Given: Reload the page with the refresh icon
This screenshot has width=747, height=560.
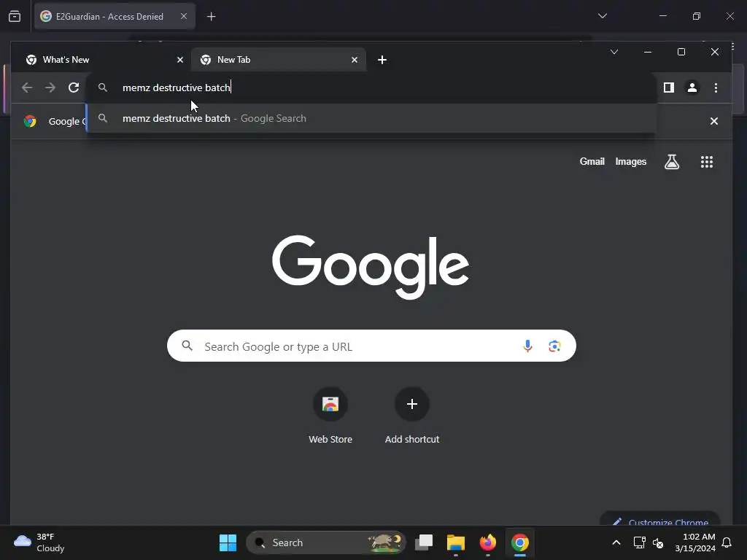Looking at the screenshot, I should tap(74, 87).
